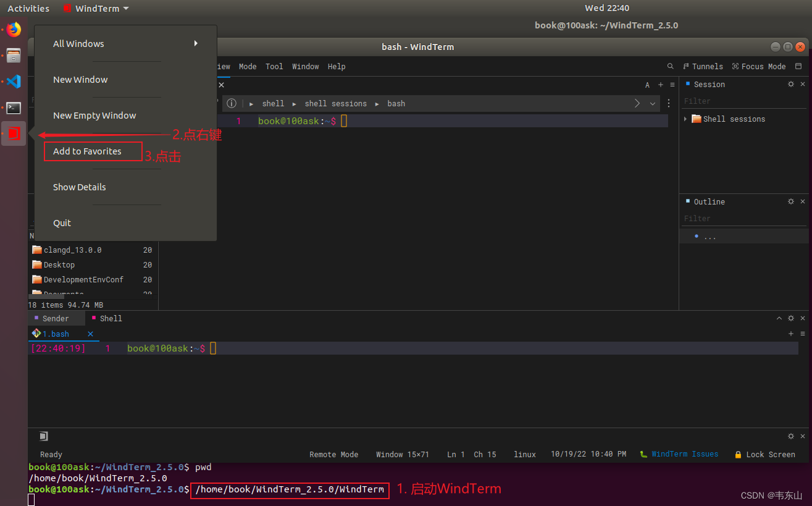Click the square icon above Ready status
Screen dimensions: 812x506
43,436
